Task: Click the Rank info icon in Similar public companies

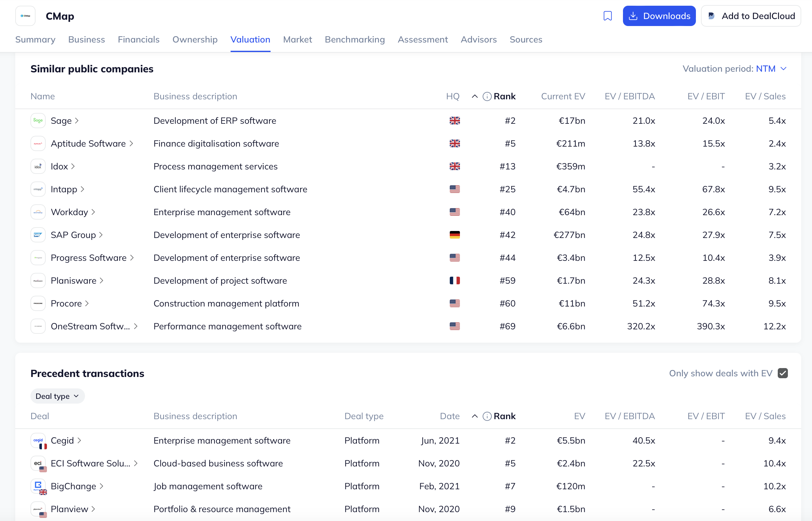Action: tap(487, 96)
